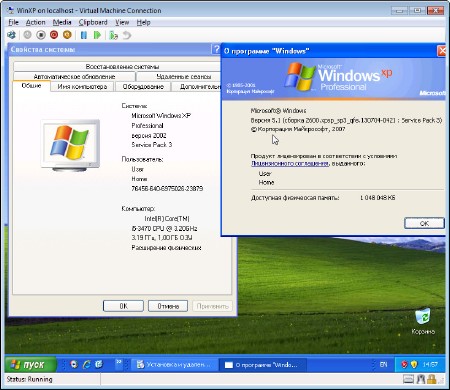Minimize the Virtual Machine Connection window
The image size is (450, 390).
[x=399, y=10]
